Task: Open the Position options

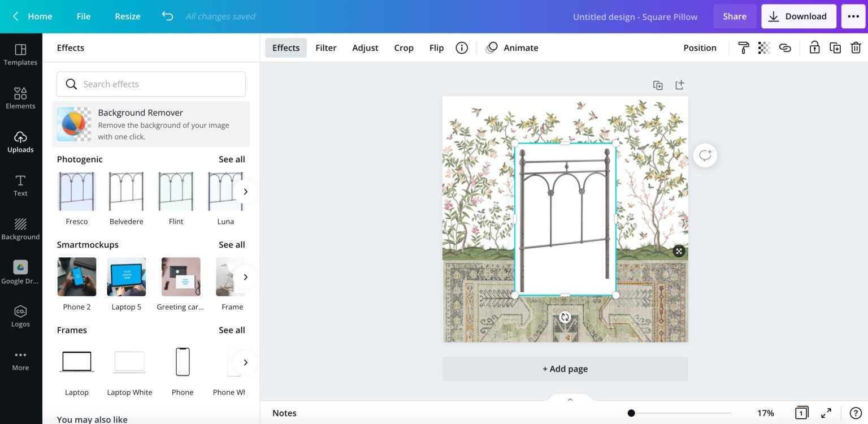Action: 700,48
